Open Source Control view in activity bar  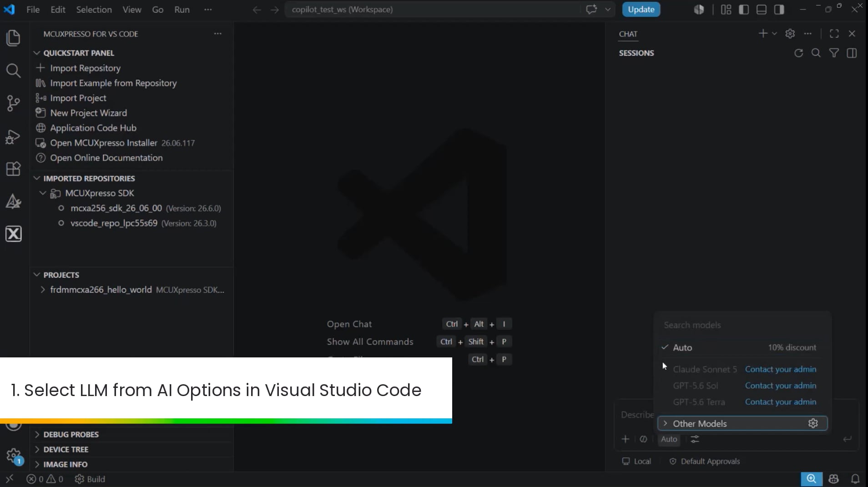click(13, 103)
